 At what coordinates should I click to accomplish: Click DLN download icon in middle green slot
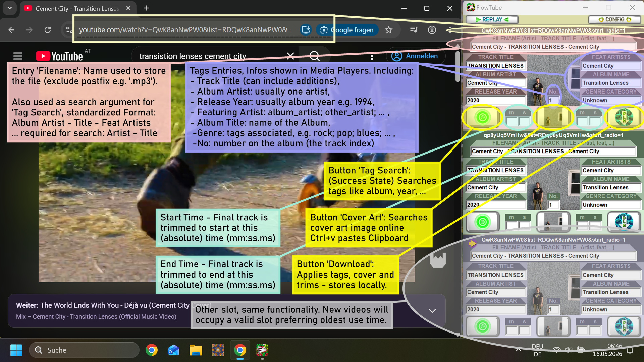624,222
